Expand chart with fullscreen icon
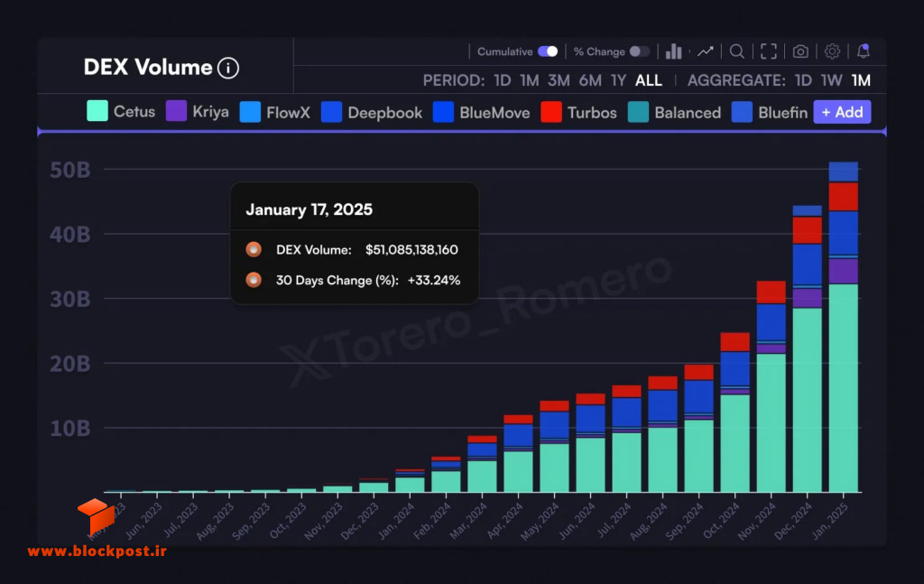The image size is (924, 584). point(769,51)
